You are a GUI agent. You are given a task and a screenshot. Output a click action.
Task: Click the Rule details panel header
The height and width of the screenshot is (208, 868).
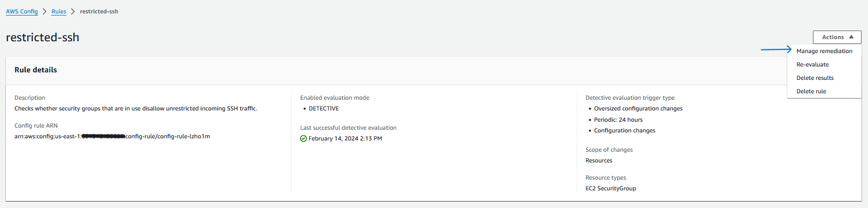point(36,70)
